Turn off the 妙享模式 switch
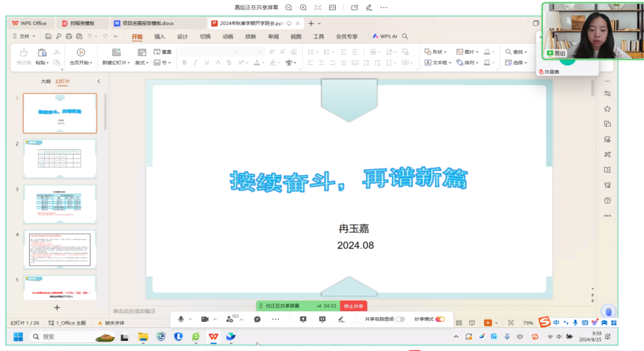Screen dimensions: 644x351 440,319
